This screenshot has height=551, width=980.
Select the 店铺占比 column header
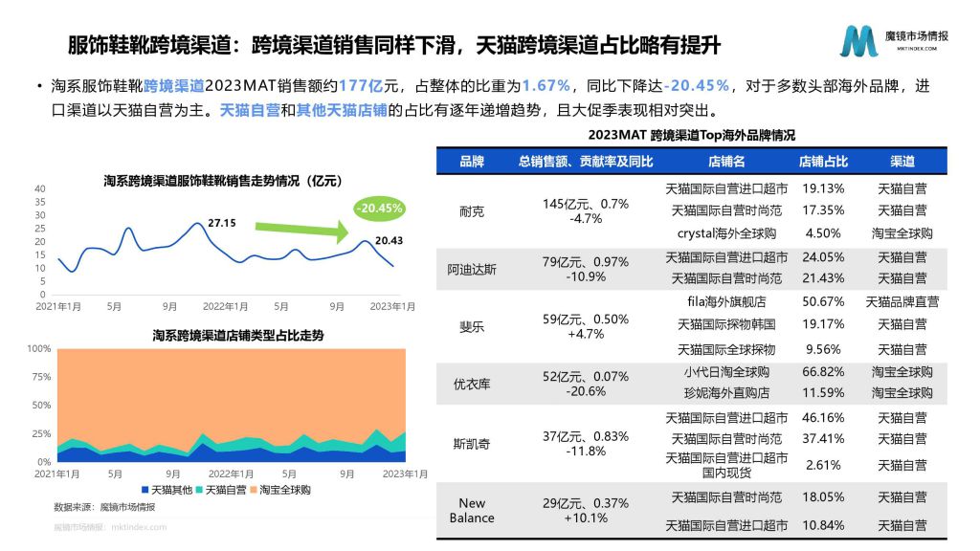(823, 162)
